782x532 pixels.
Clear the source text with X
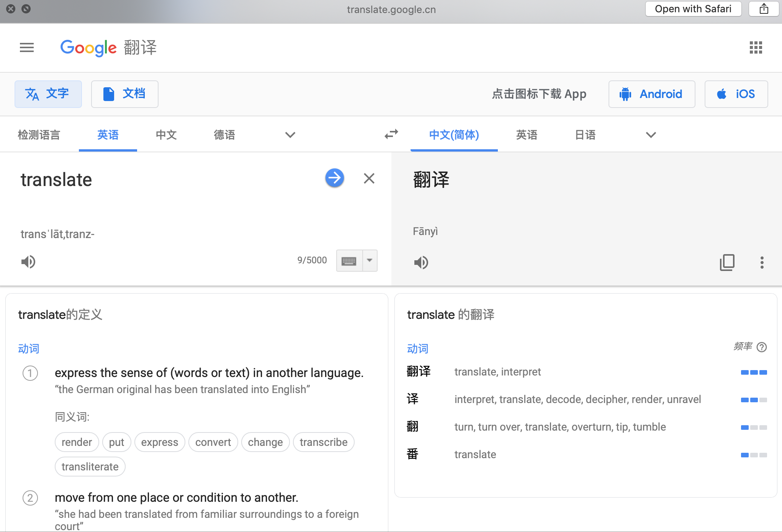(x=369, y=178)
